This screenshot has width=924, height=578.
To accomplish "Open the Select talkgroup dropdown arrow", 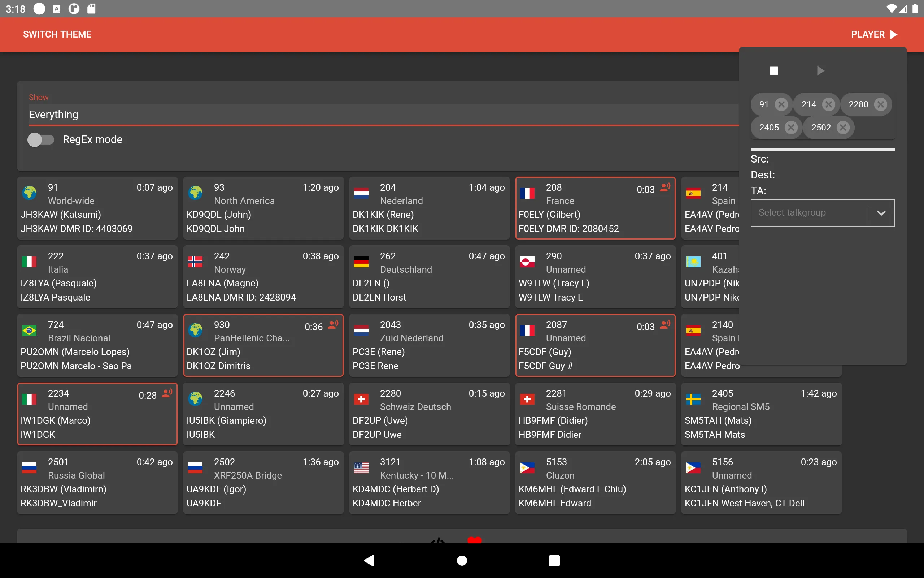I will click(881, 213).
